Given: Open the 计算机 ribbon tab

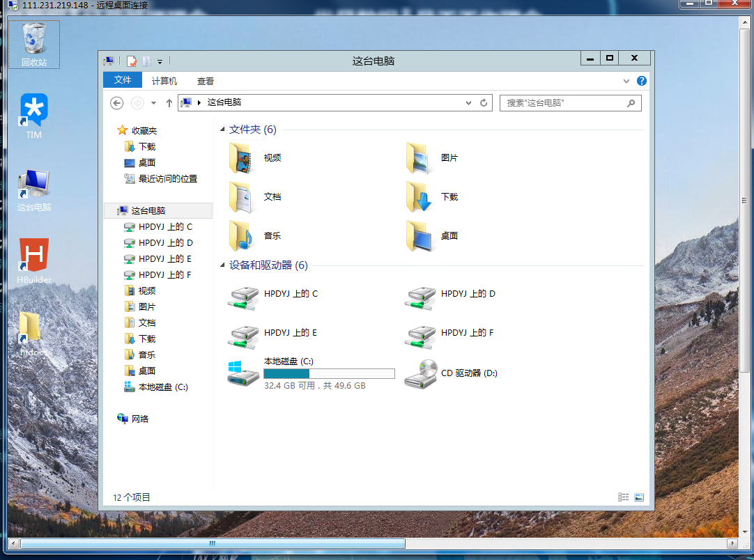Looking at the screenshot, I should click(x=164, y=81).
